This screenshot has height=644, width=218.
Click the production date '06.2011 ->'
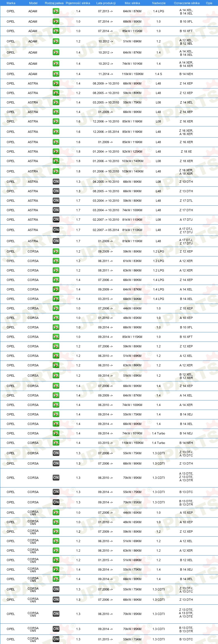pyautogui.click(x=105, y=261)
